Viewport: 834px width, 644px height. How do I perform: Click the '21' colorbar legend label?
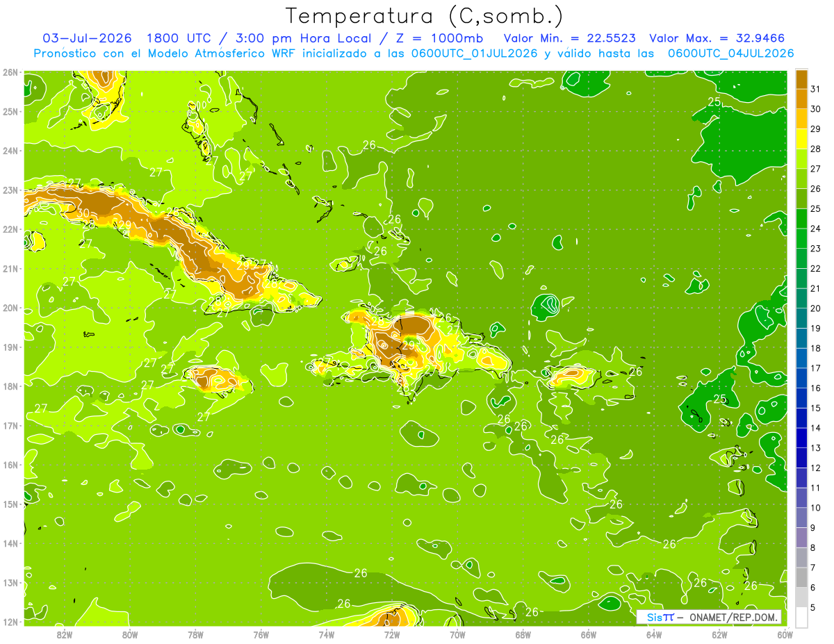pos(815,288)
